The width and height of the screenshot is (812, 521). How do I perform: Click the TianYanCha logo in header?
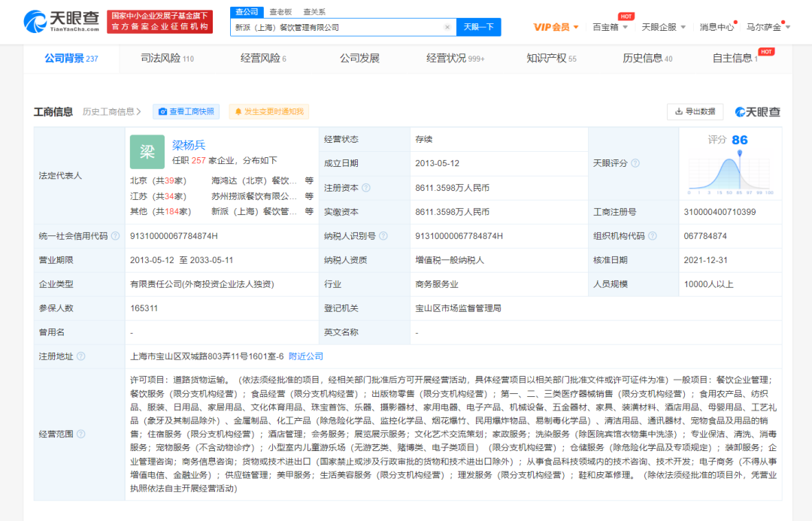pyautogui.click(x=61, y=21)
